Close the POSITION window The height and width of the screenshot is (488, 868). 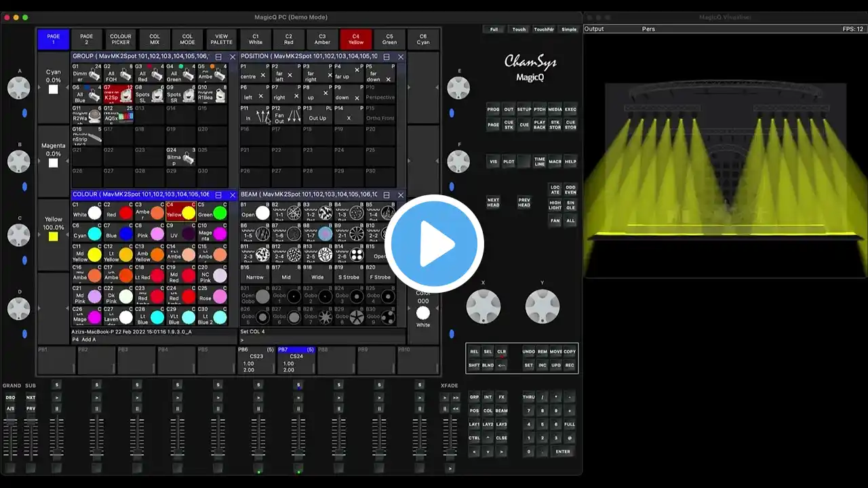point(400,57)
